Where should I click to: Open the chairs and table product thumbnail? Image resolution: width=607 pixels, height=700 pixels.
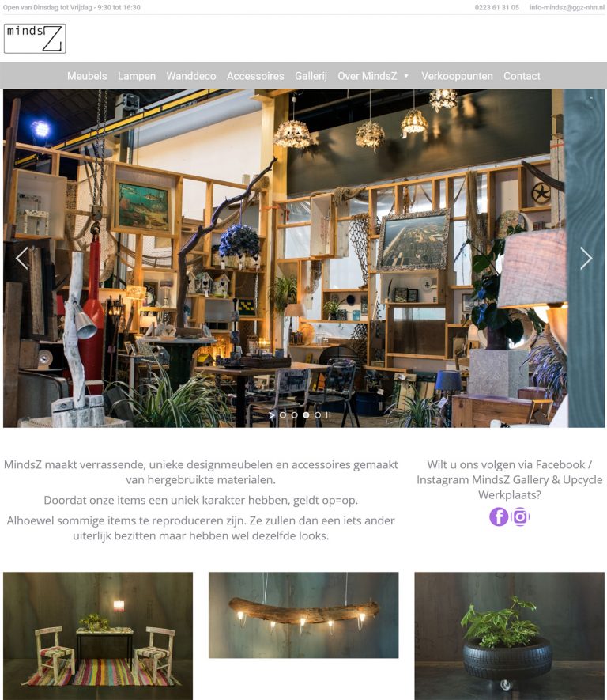[98, 636]
